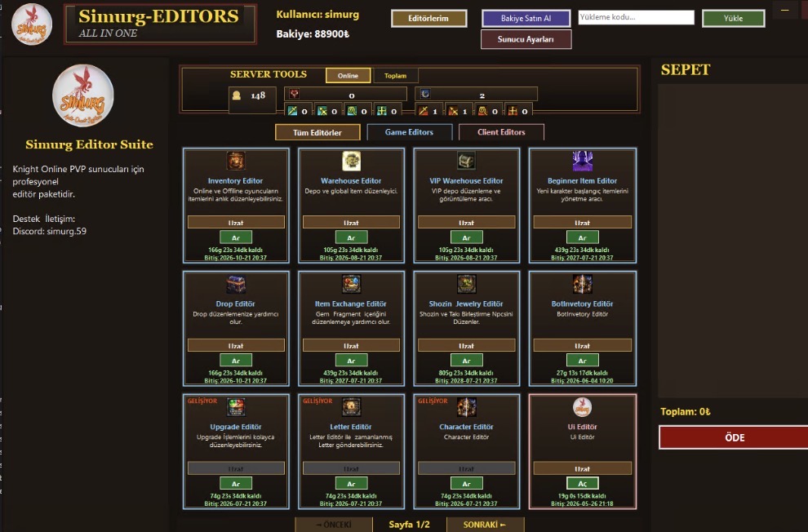
Task: Open Sunucu Ayarları settings
Action: click(526, 39)
